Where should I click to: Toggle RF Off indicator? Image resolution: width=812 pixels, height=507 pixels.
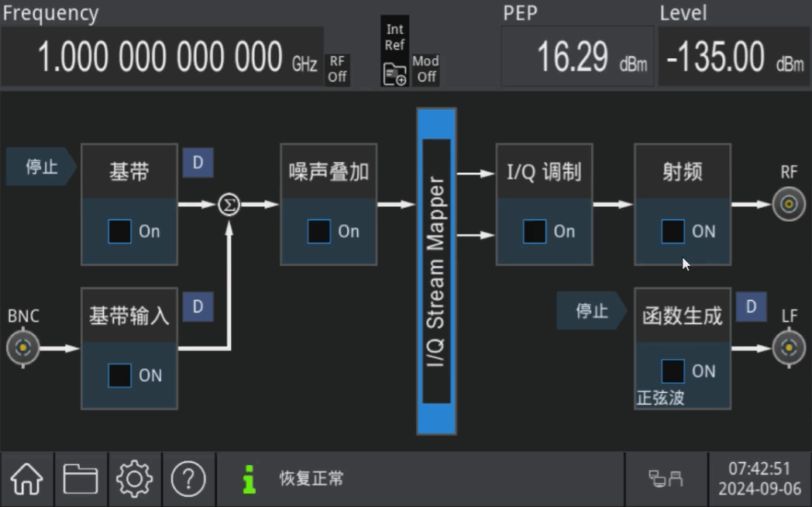(337, 69)
